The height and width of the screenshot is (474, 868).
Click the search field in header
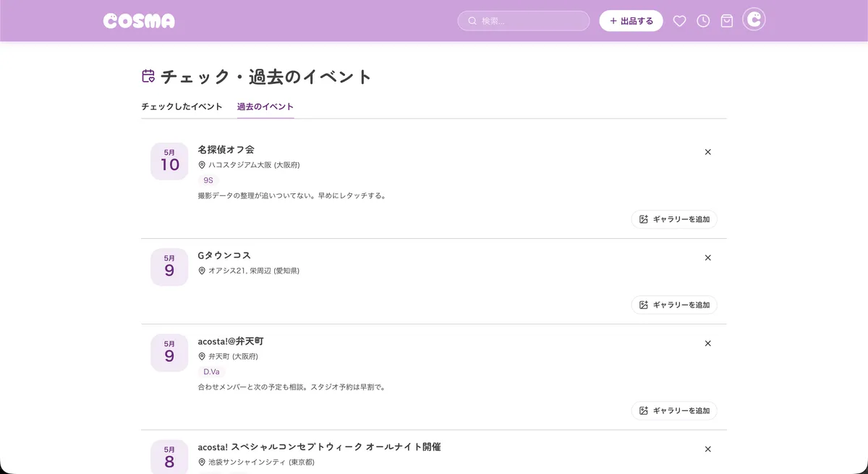(524, 21)
